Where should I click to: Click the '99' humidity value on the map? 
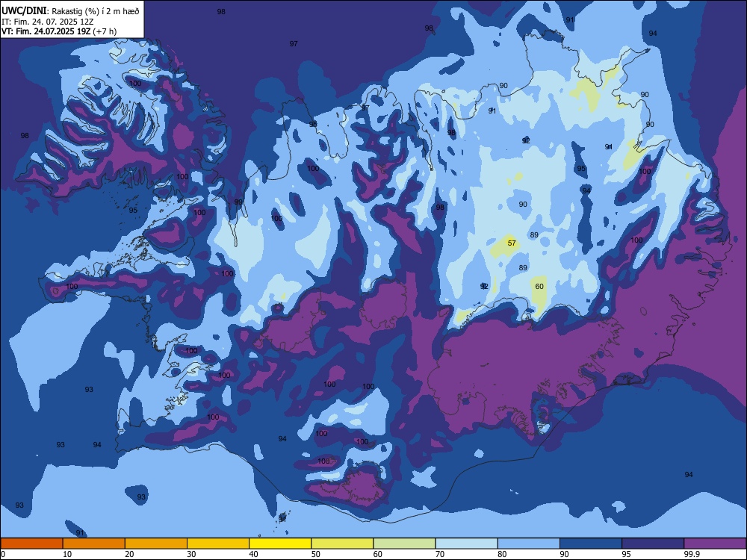238,202
